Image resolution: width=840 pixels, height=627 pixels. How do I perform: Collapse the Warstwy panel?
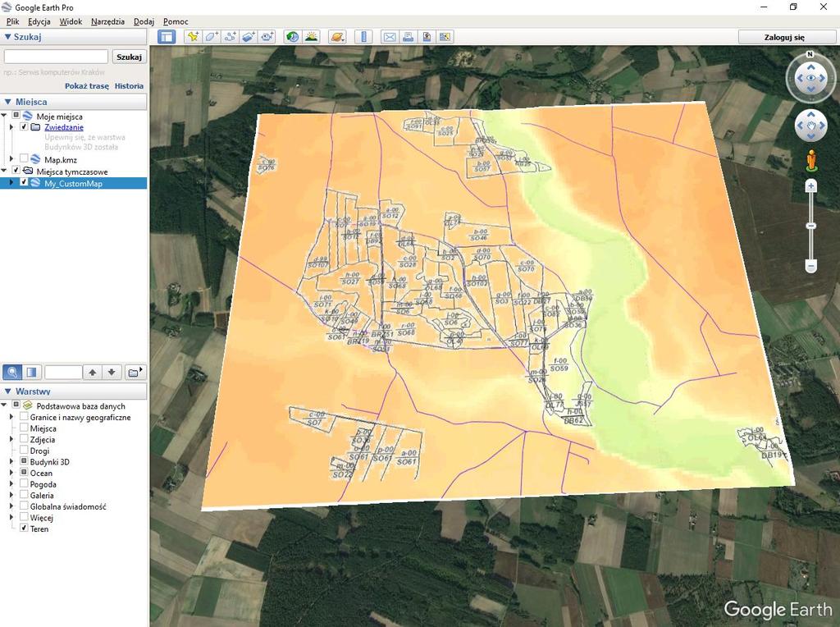[7, 391]
